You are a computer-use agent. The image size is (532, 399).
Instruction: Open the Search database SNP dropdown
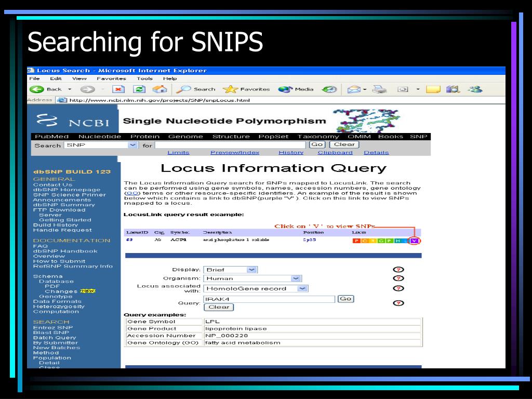[132, 145]
